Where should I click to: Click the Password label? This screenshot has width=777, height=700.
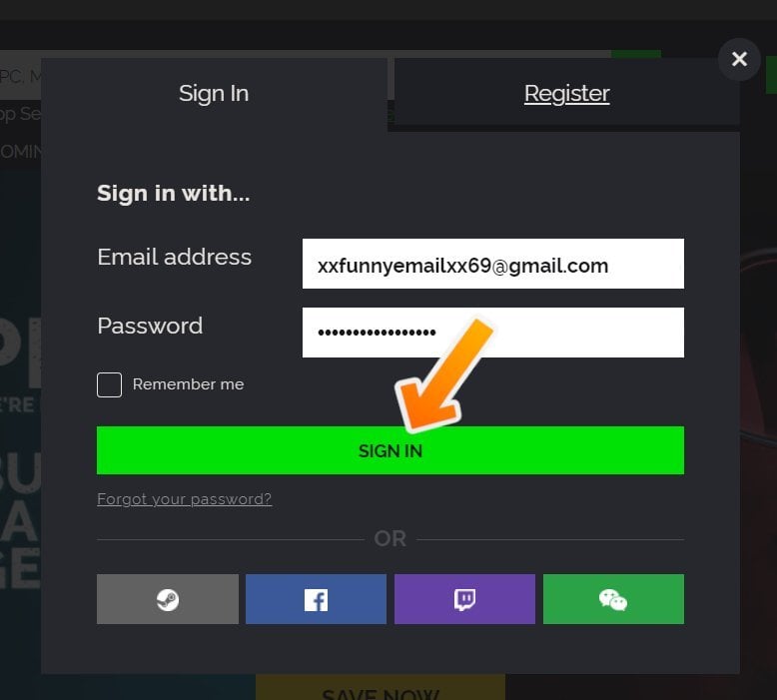[150, 326]
